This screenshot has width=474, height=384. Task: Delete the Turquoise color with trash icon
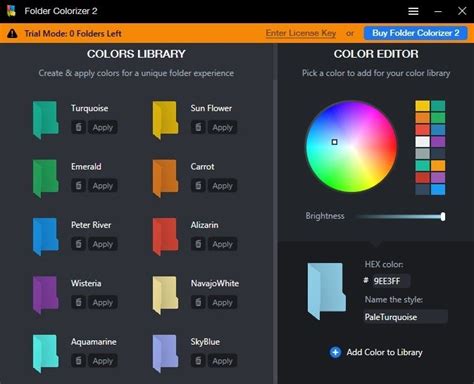pos(79,127)
